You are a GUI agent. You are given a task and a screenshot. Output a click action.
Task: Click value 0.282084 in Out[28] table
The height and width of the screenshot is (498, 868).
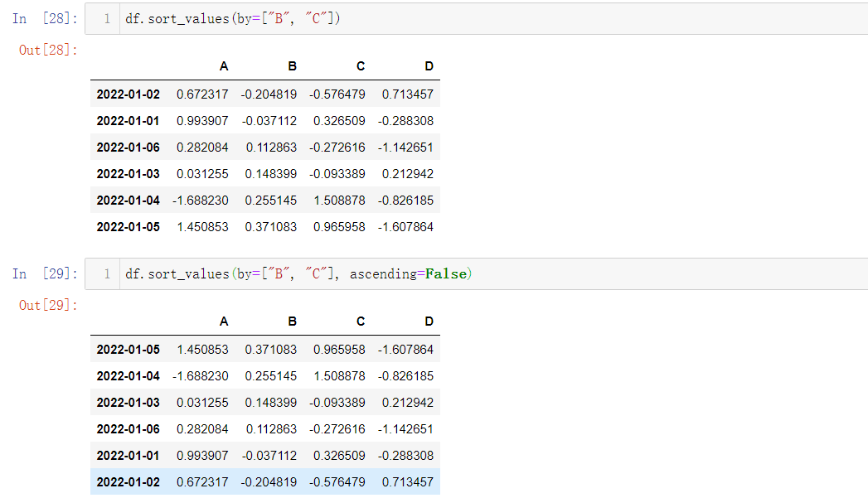click(x=202, y=147)
